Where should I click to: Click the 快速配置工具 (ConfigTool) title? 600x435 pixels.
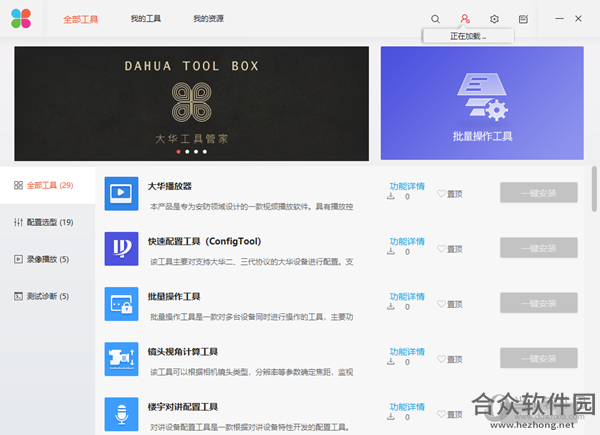(205, 241)
